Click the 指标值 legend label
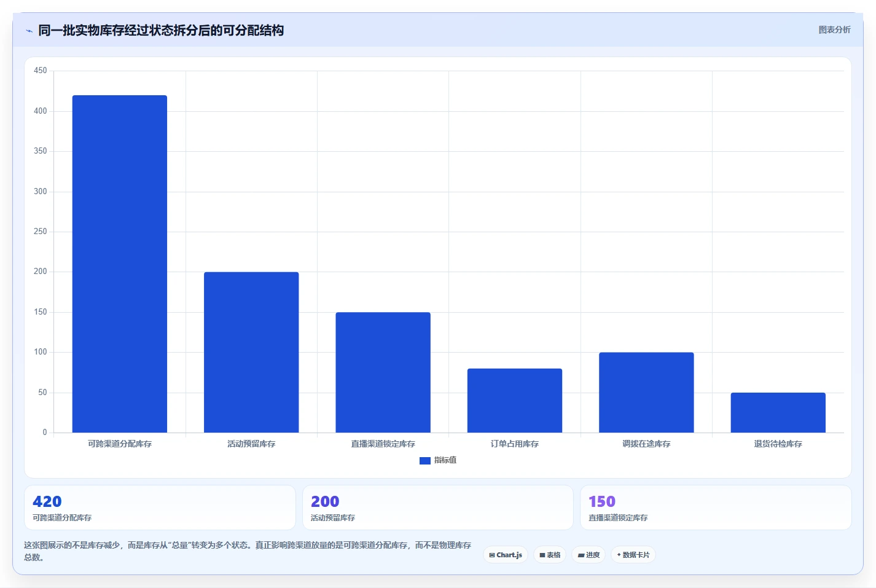The height and width of the screenshot is (588, 876). [x=445, y=460]
